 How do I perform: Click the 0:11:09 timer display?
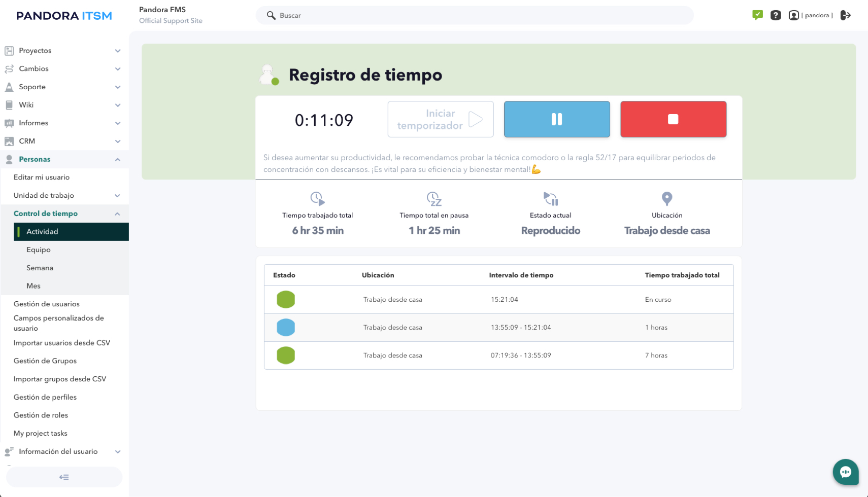[324, 120]
